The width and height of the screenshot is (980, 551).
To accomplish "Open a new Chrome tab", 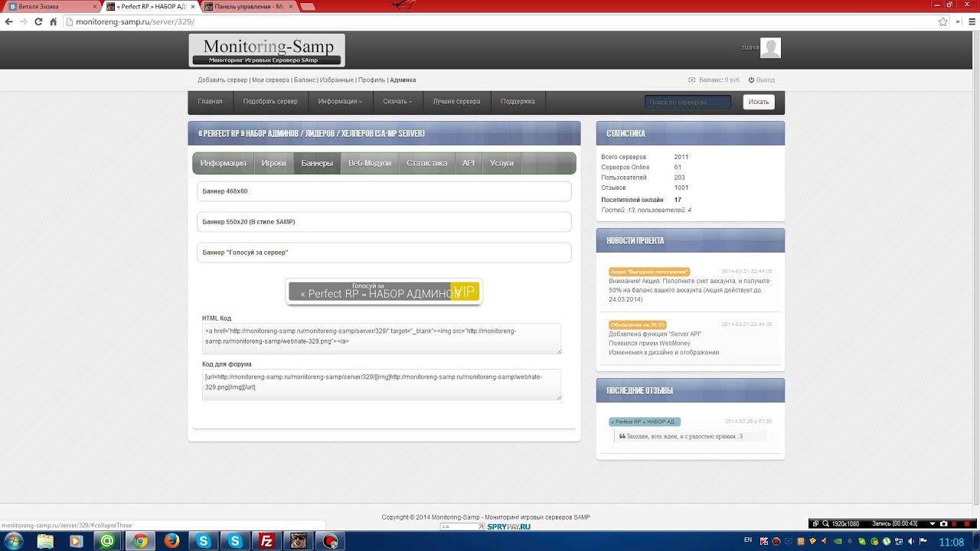I will coord(308,7).
